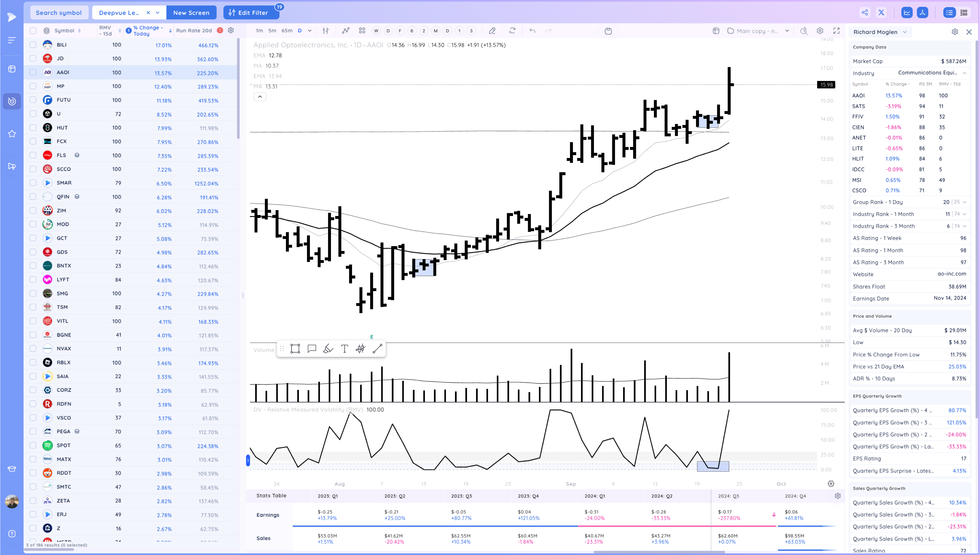Viewport: 980px width, 555px height.
Task: Open Edit Filter settings
Action: pos(251,12)
